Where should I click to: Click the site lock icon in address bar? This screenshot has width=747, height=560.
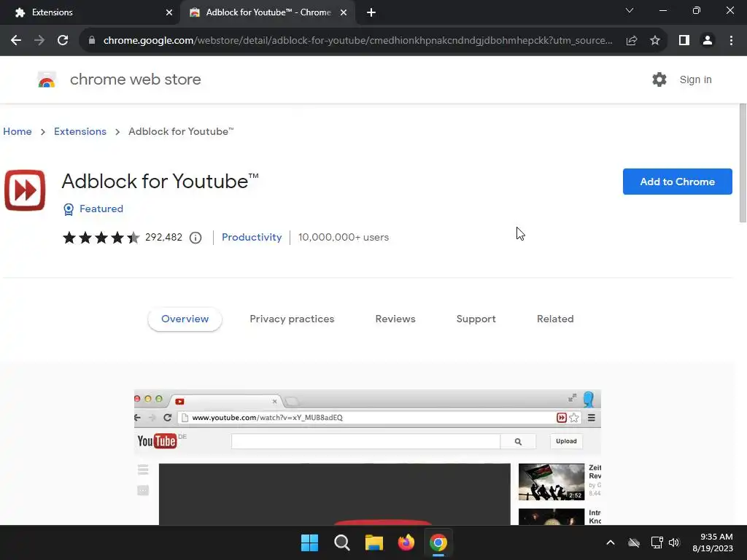(x=92, y=41)
